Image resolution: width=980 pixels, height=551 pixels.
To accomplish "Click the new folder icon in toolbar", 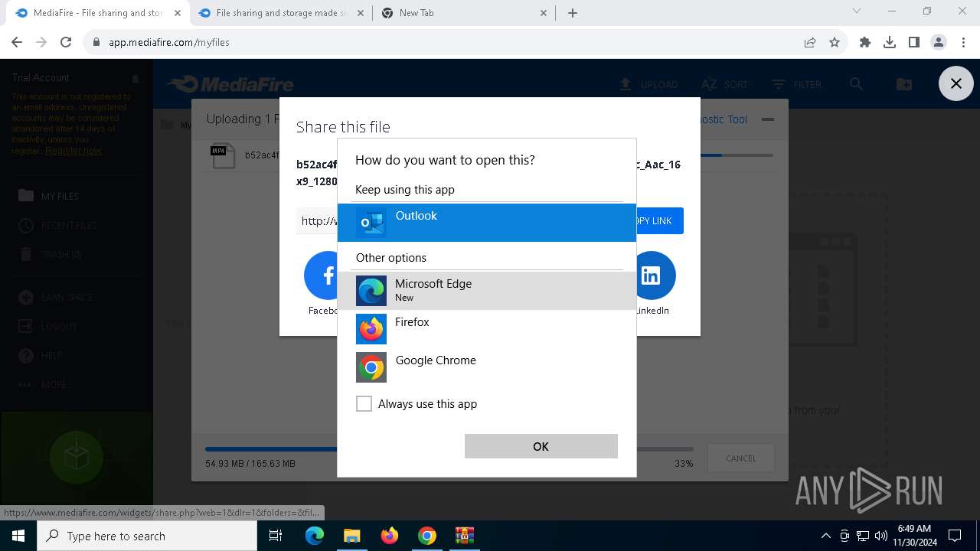I will point(903,84).
